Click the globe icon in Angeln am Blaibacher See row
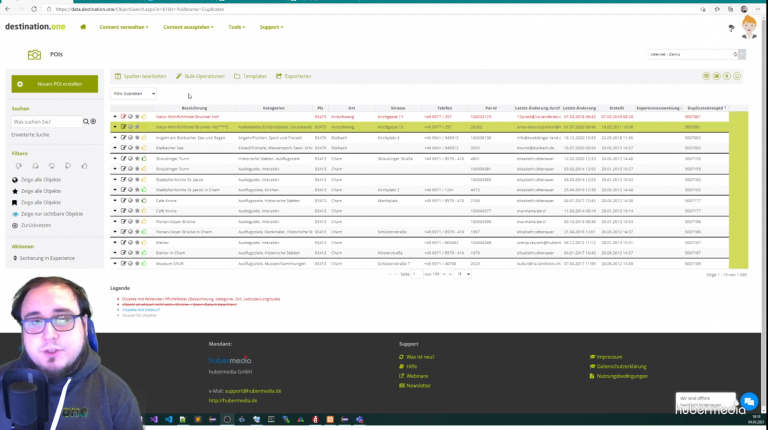The width and height of the screenshot is (768, 430). pyautogui.click(x=130, y=138)
